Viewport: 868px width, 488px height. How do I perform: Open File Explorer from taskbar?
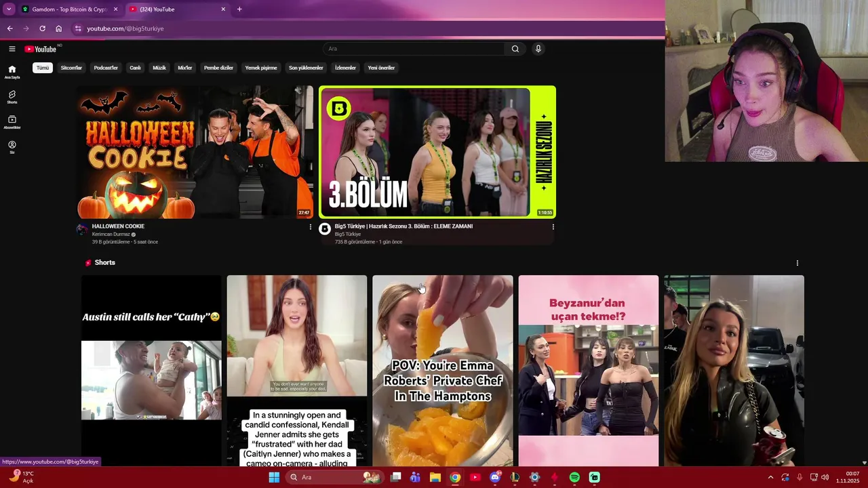tap(435, 477)
